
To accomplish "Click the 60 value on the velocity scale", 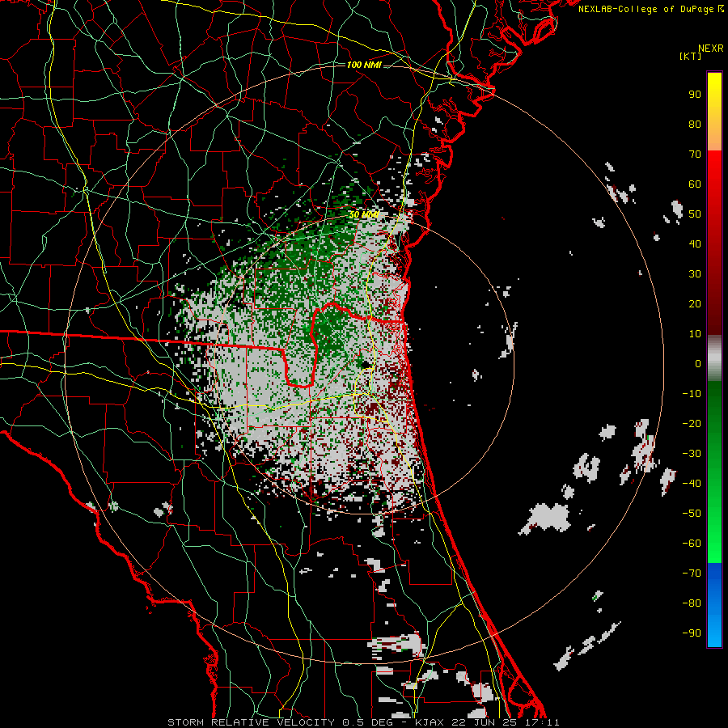I will pos(695,184).
